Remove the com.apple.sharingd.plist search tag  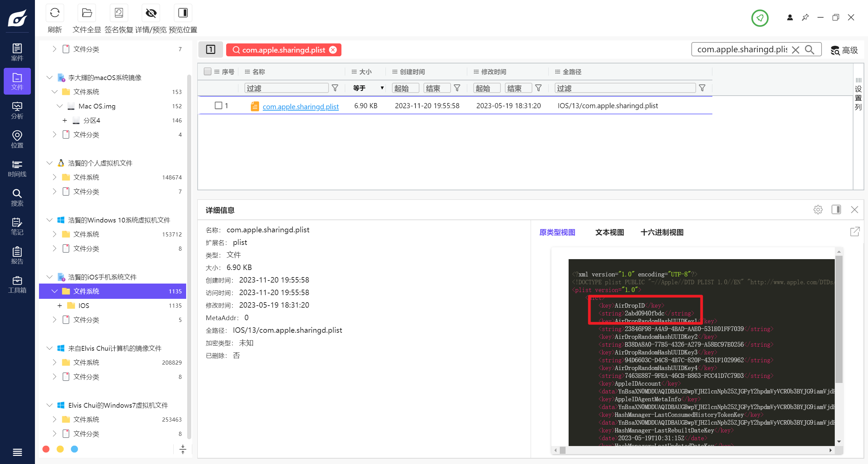pos(333,50)
